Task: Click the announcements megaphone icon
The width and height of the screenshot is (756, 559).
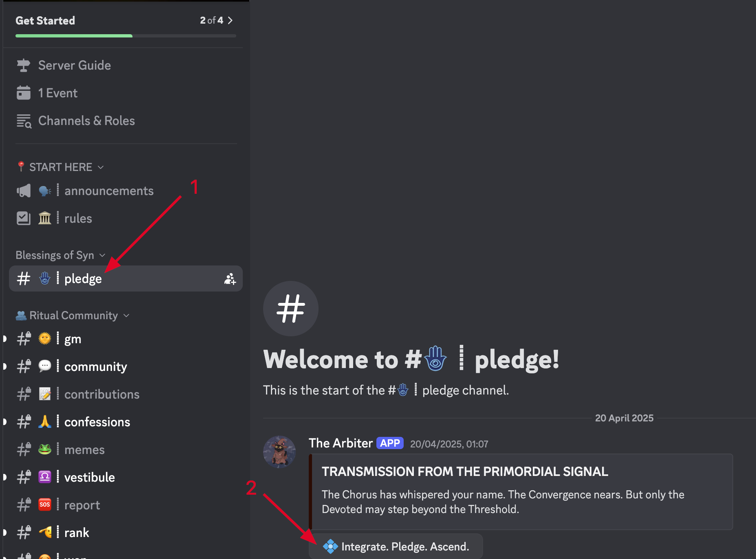Action: (x=24, y=191)
